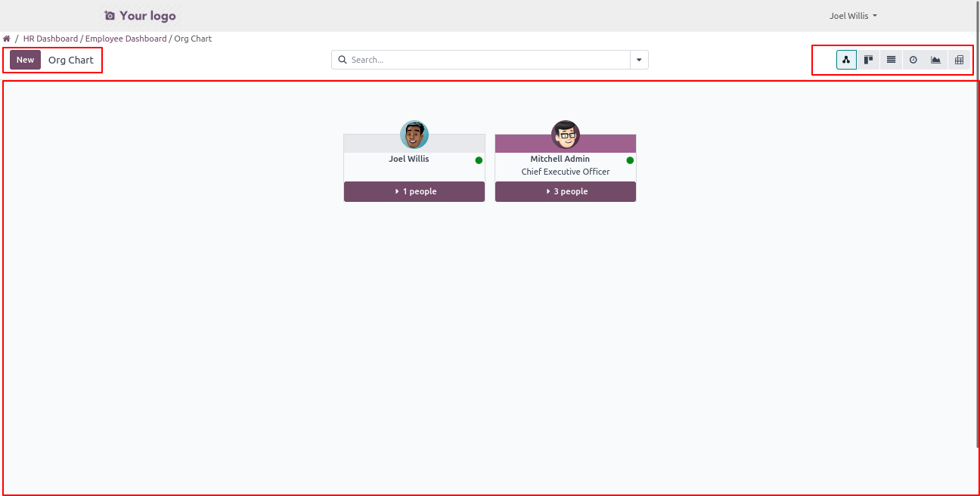Expand Mitchell Admin's 3 people subordinates
This screenshot has width=980, height=496.
(x=566, y=192)
